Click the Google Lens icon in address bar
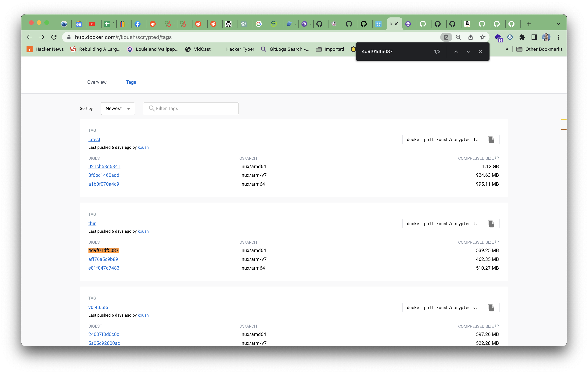This screenshot has width=588, height=374. click(x=446, y=37)
